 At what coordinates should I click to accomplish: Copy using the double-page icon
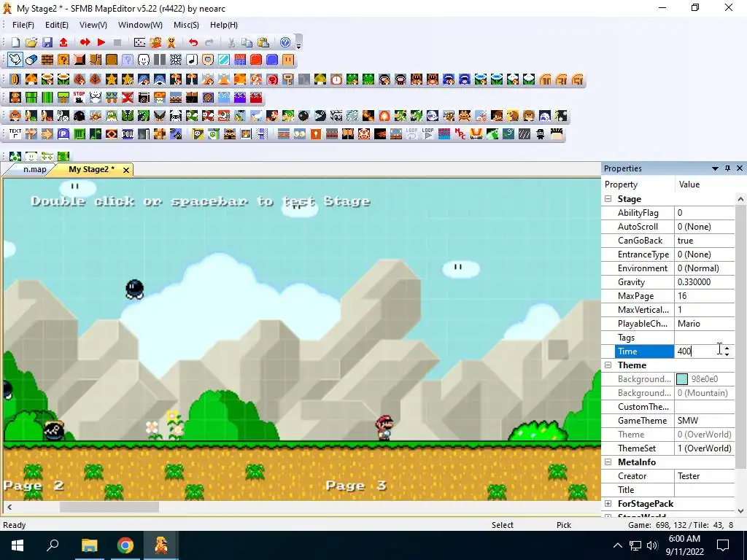pyautogui.click(x=247, y=42)
